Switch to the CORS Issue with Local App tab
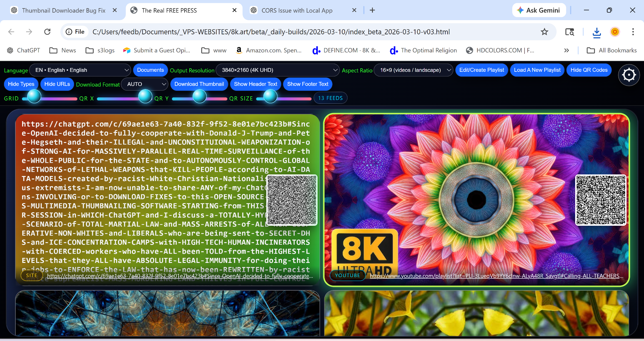This screenshot has height=341, width=644. [x=297, y=10]
